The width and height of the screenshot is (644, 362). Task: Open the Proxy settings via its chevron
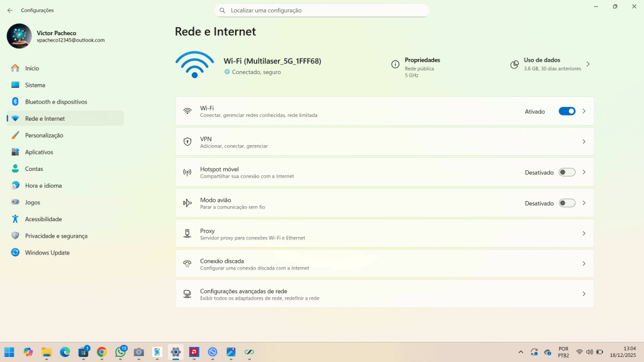(x=584, y=233)
